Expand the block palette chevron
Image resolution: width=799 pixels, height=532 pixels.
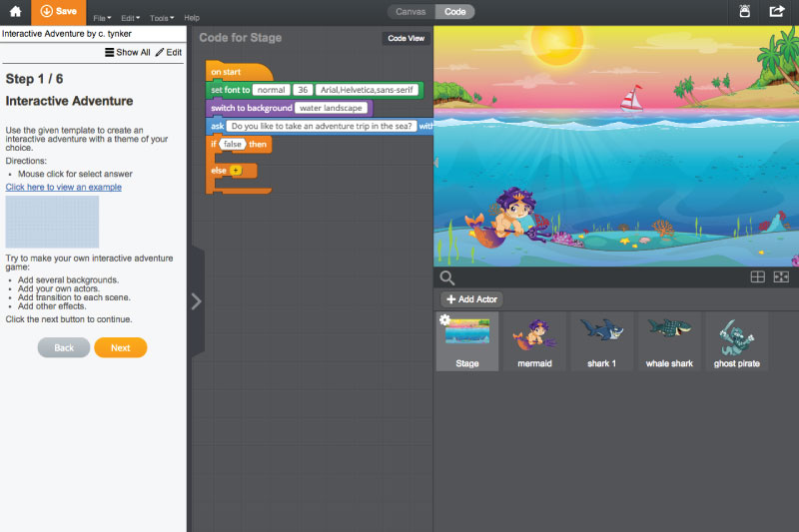point(197,301)
